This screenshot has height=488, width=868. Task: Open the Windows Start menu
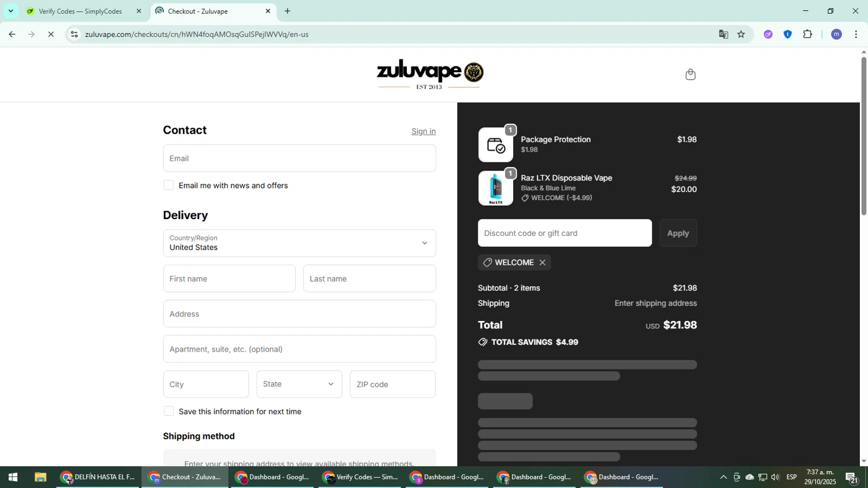coord(13,477)
